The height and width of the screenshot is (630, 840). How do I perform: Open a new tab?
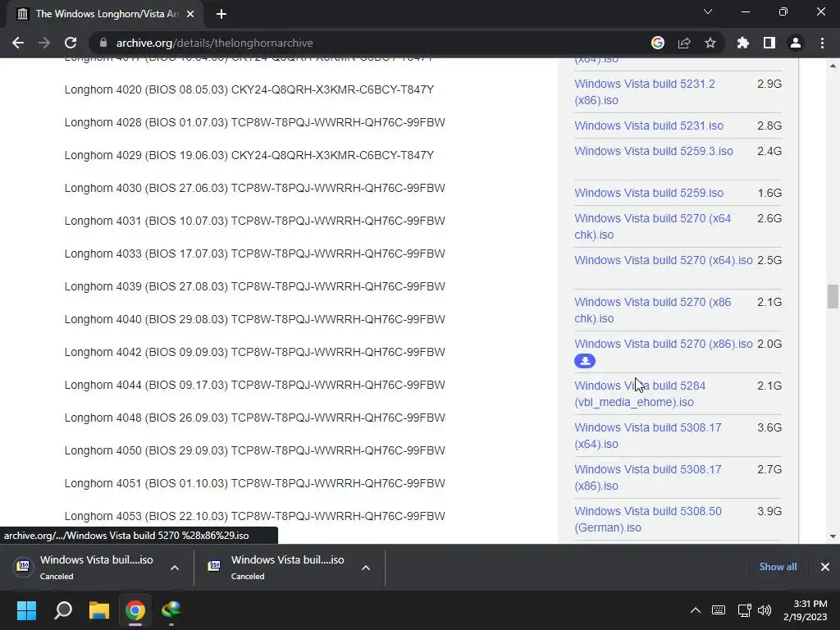pos(221,14)
